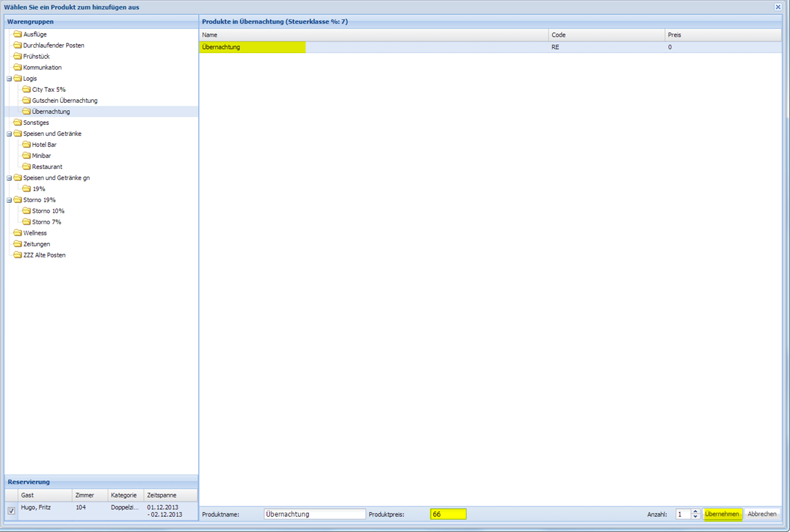Uncheck the Hugo, Fritz reservation checkbox
The height and width of the screenshot is (532, 790).
point(11,511)
